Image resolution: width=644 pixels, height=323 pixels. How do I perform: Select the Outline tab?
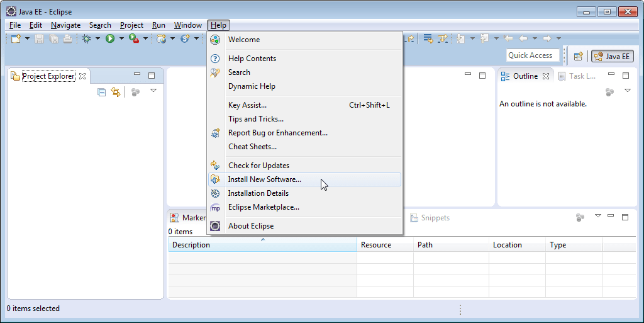coord(525,76)
